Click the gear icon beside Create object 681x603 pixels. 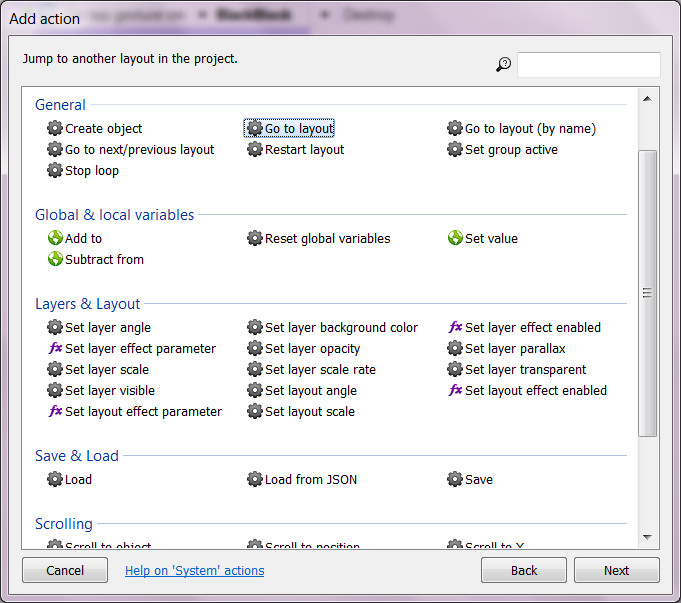click(55, 128)
